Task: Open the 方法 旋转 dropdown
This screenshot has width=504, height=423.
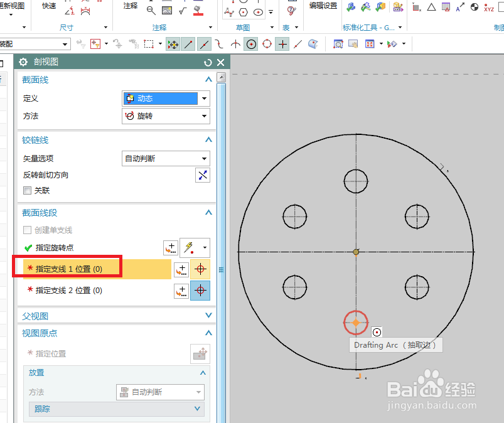Action: 166,116
